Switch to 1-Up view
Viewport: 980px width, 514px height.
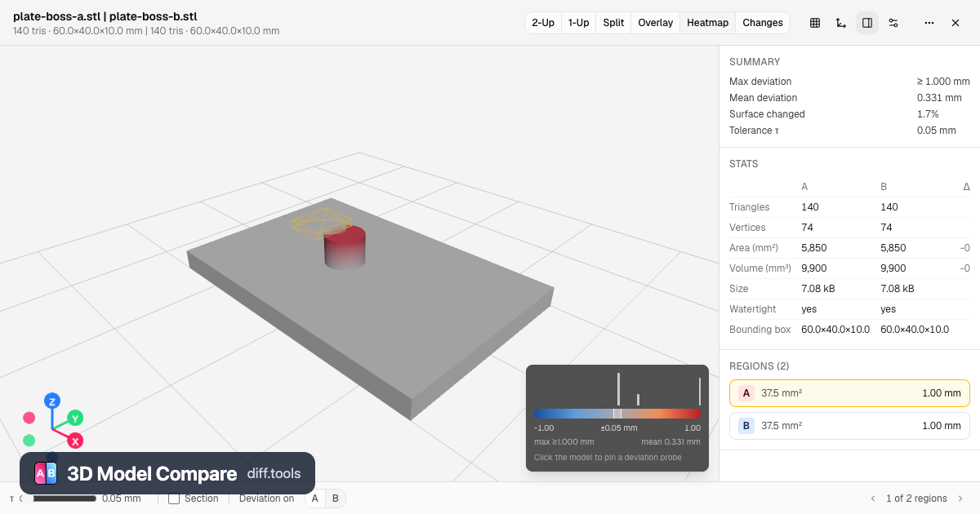click(x=578, y=23)
